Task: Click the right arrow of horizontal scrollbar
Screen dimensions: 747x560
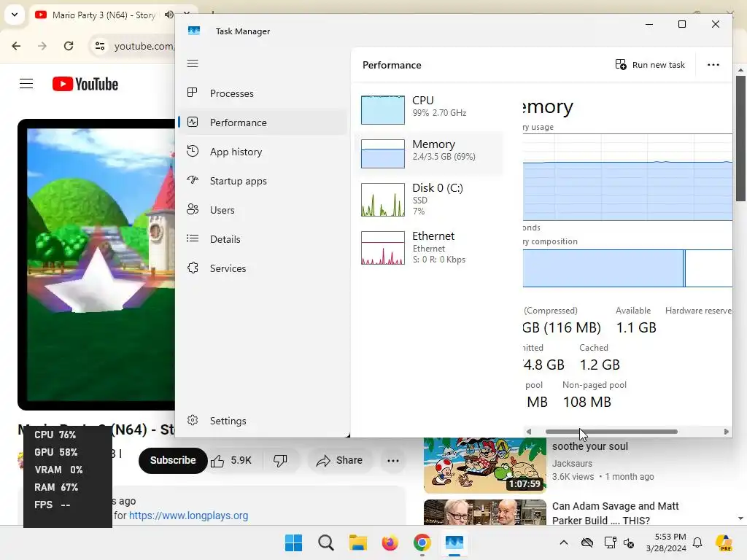Action: pyautogui.click(x=726, y=432)
